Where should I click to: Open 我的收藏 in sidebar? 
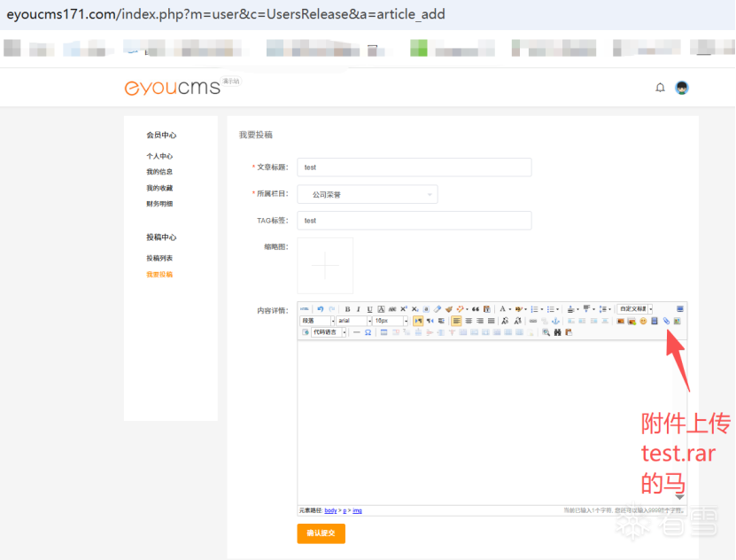[x=159, y=188]
